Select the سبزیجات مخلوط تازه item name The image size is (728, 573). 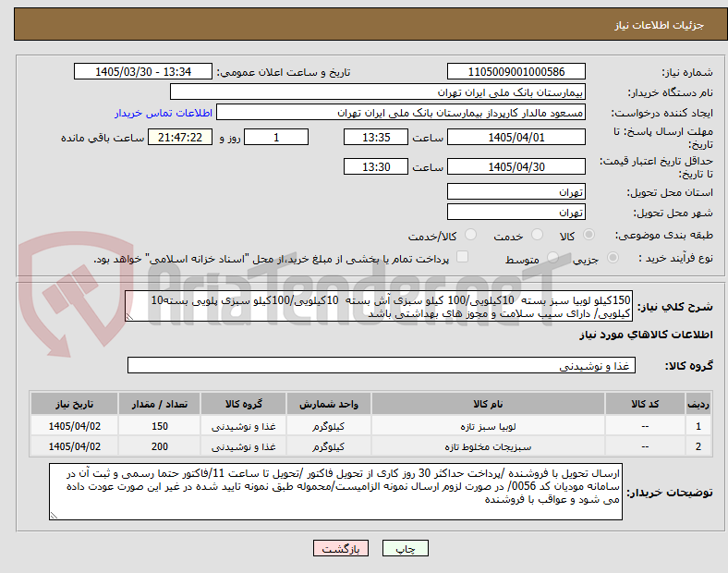click(x=488, y=446)
